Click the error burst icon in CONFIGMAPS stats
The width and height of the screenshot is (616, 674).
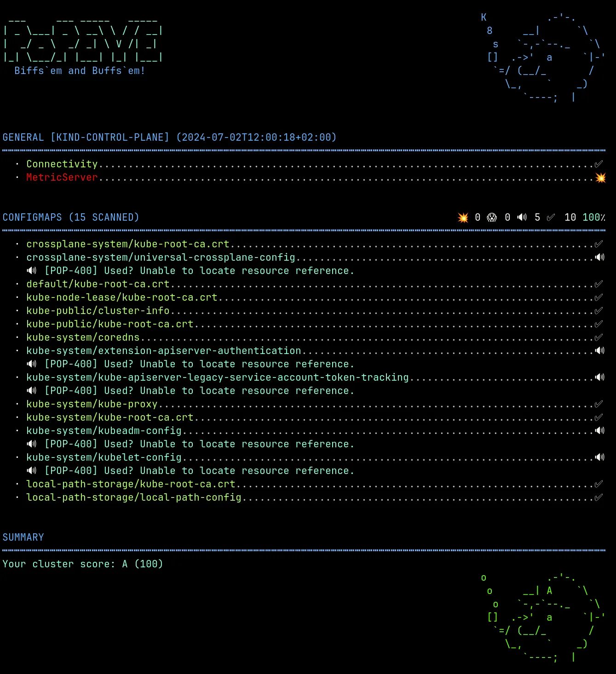(x=463, y=217)
